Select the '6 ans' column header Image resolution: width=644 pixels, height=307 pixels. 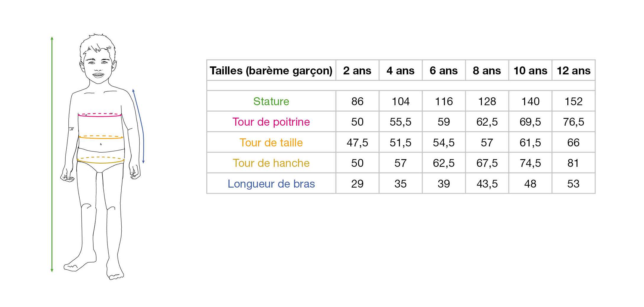pos(444,71)
